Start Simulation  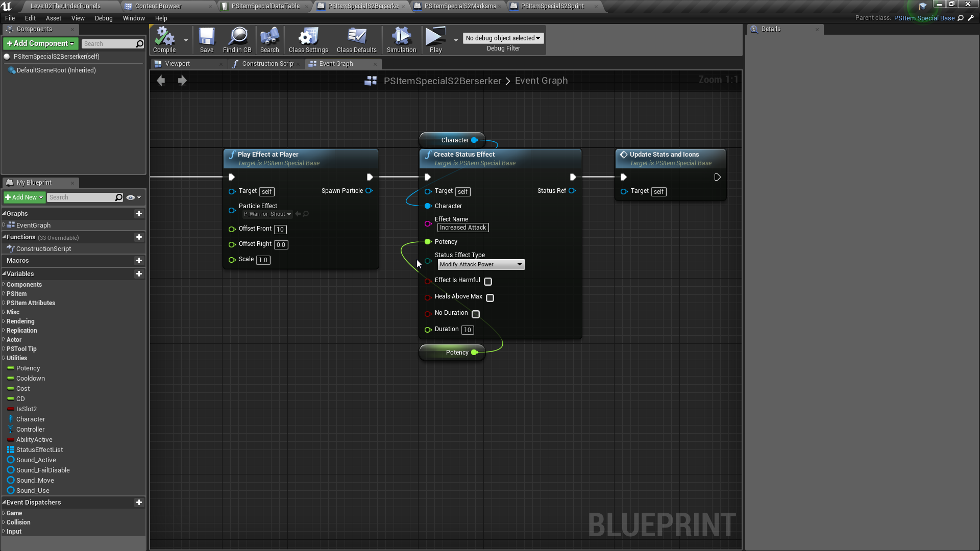pos(402,40)
